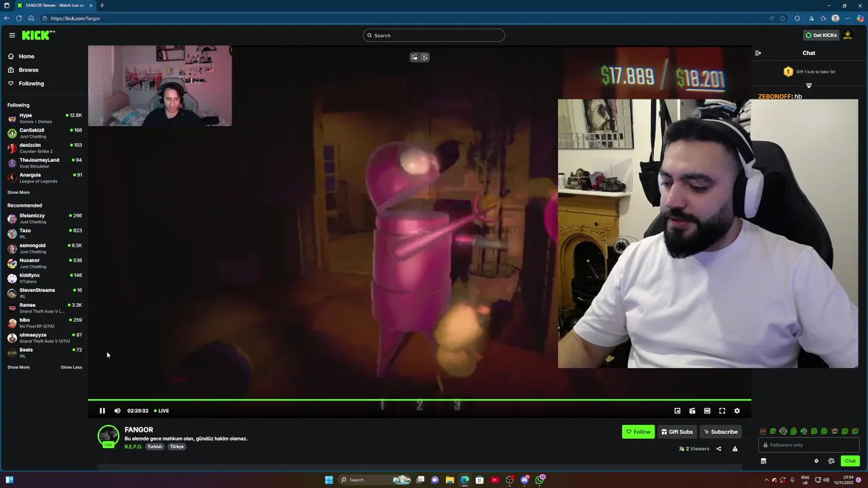This screenshot has width=868, height=488.
Task: Seek on the green video progress bar
Action: point(420,400)
